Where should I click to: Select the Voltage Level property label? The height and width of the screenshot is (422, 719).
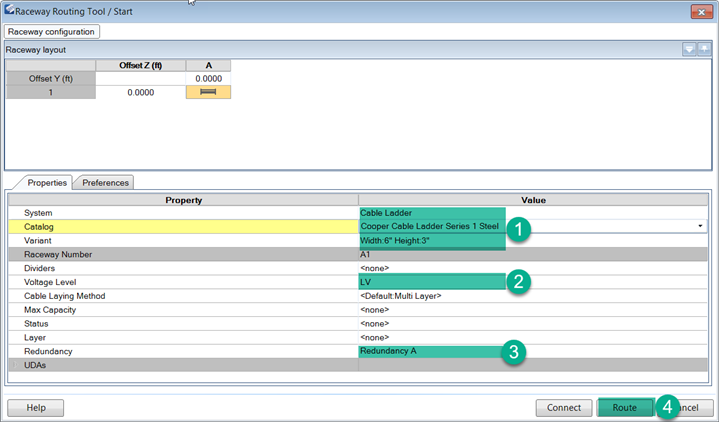(x=50, y=282)
